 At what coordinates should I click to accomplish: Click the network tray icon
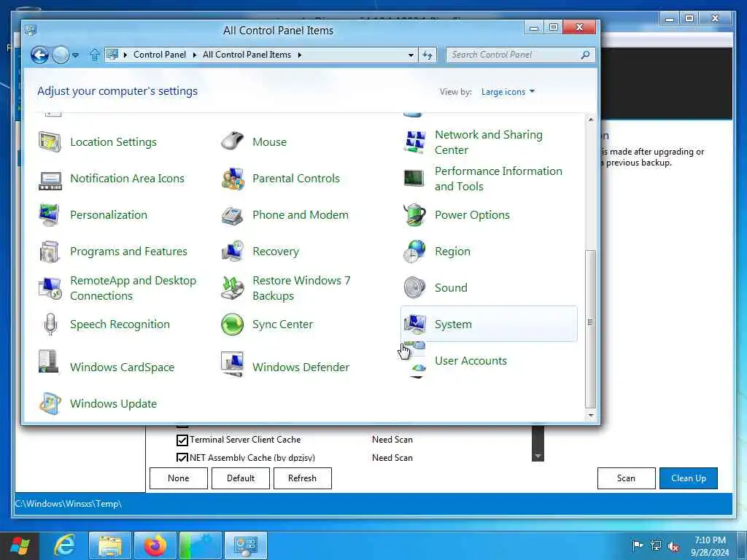pyautogui.click(x=656, y=545)
